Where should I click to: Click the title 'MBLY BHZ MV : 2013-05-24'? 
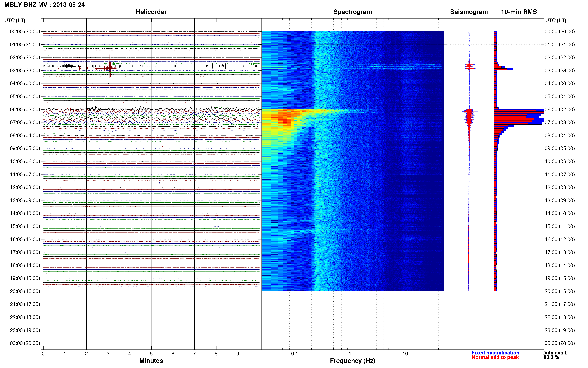(x=45, y=5)
